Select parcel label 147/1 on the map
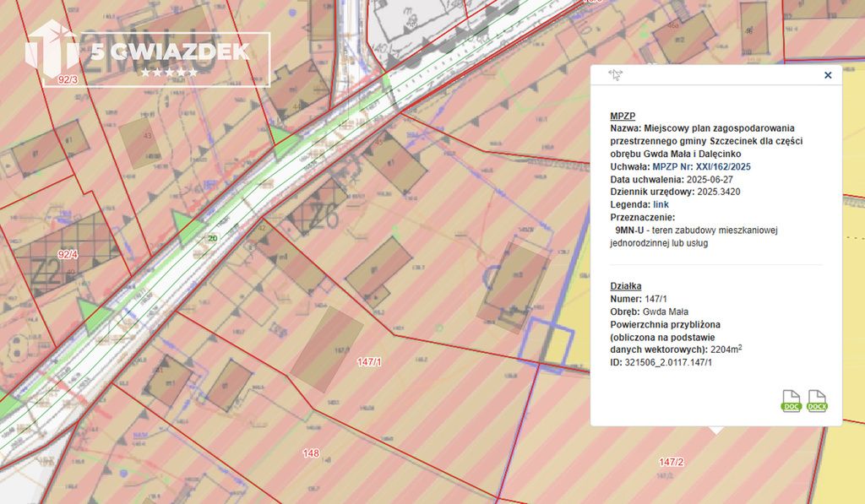Viewport: 865px width, 504px height. [369, 361]
